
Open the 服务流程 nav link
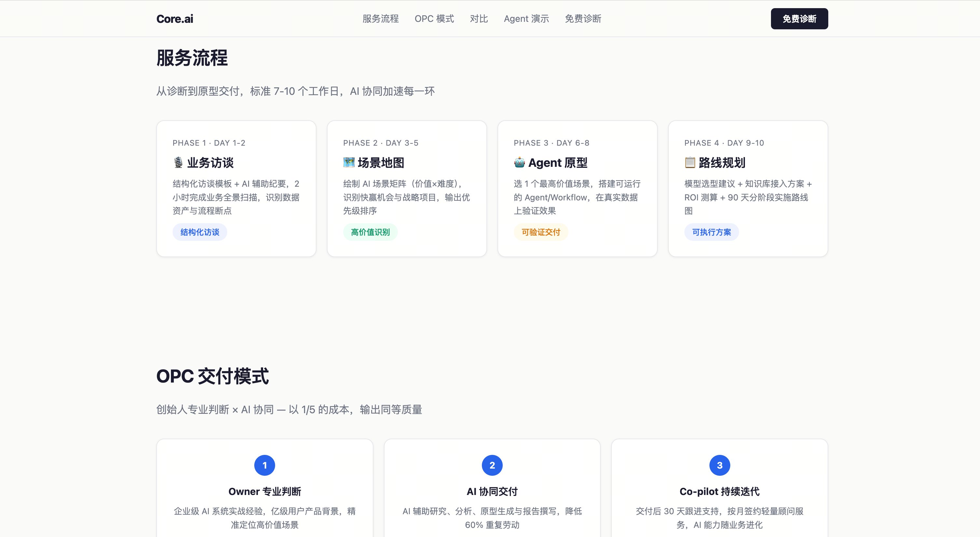[380, 19]
